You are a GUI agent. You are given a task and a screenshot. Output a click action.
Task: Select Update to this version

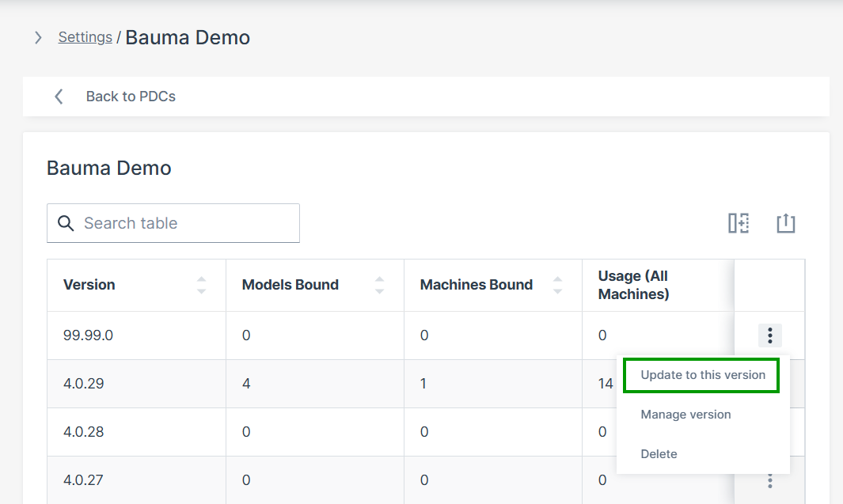[702, 375]
